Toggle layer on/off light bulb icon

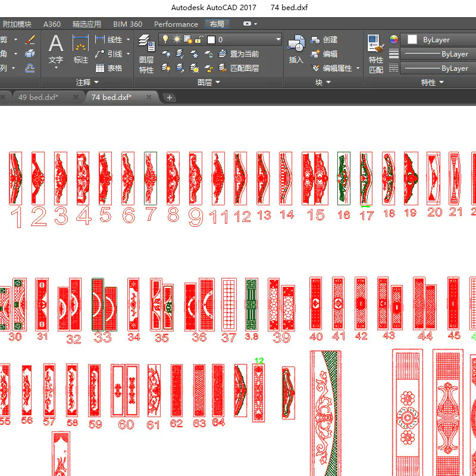tap(165, 40)
